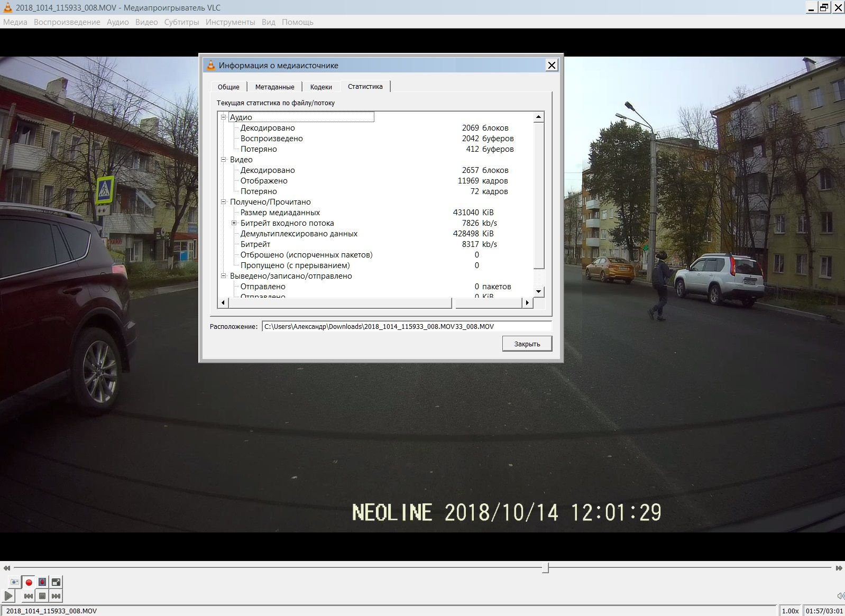
Task: Open the Метаданные tab
Action: (x=274, y=87)
